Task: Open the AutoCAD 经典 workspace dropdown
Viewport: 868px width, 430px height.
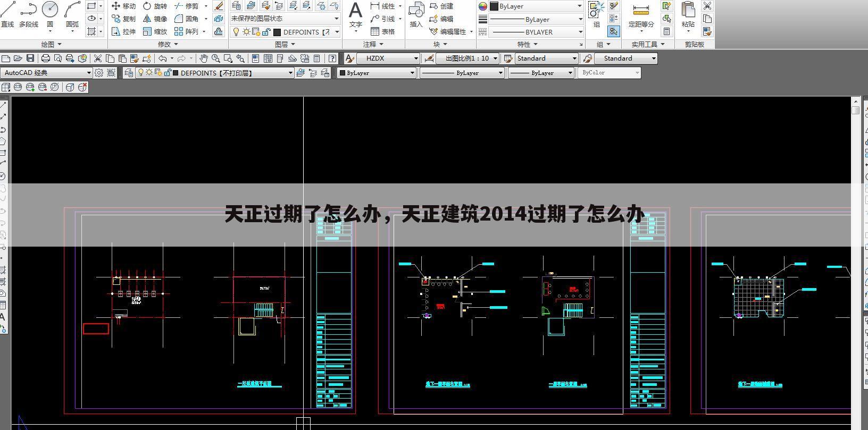Action: [x=47, y=73]
